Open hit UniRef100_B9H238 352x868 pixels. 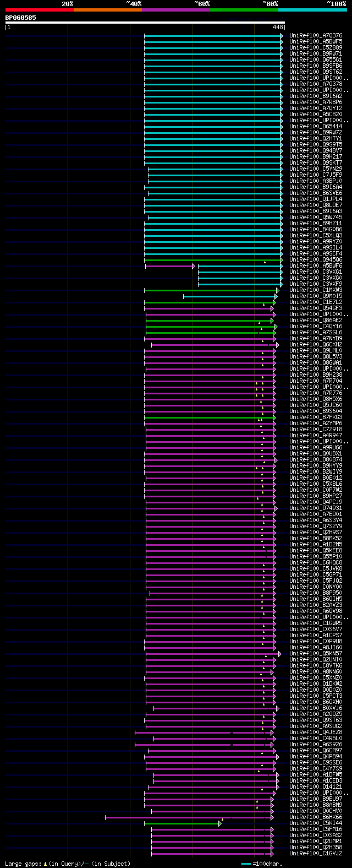[x=316, y=375]
